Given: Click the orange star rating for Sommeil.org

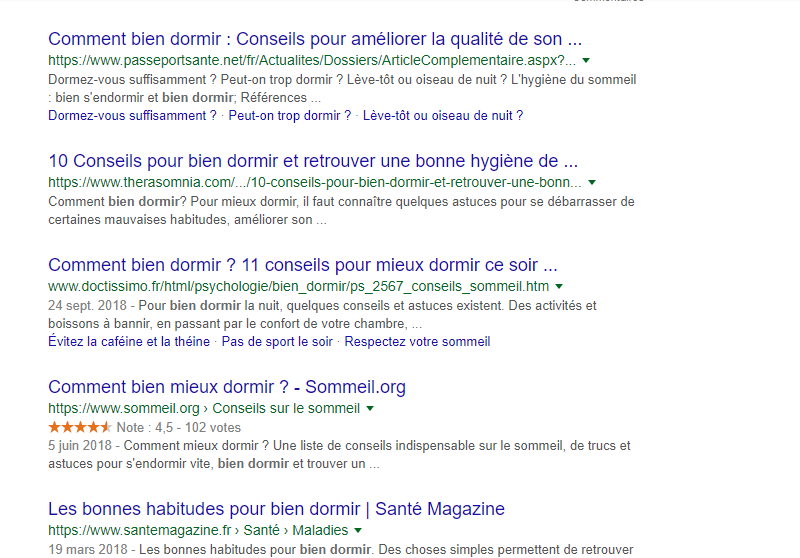Looking at the screenshot, I should click(x=80, y=427).
